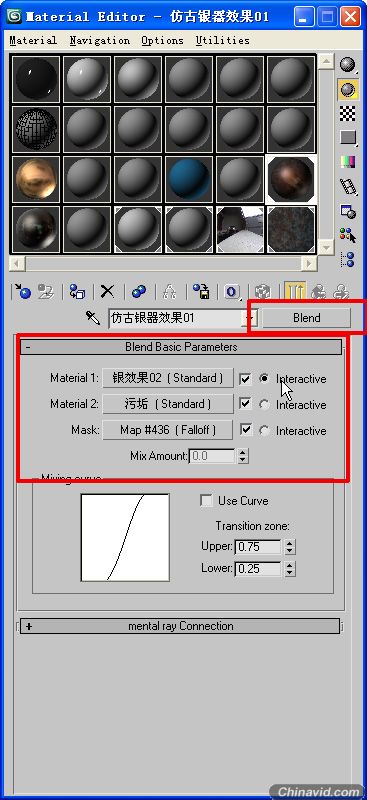Click the Sample UV Tiling icon
The width and height of the screenshot is (367, 800).
point(348,137)
